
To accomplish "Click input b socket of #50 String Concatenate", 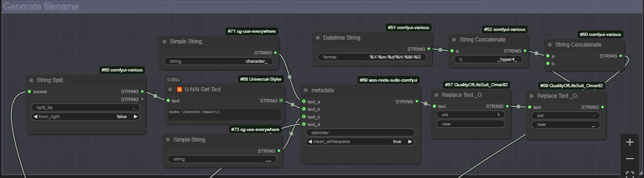I will pyautogui.click(x=548, y=63).
